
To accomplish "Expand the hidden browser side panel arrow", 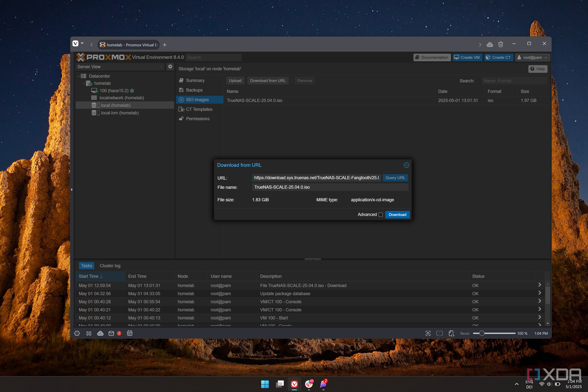I will 72,190.
